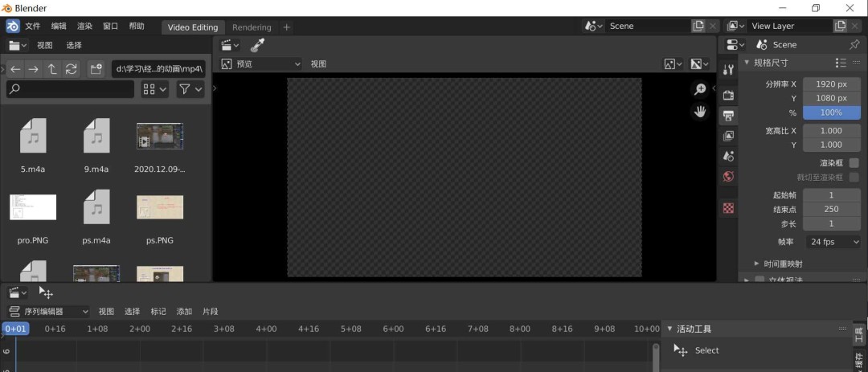This screenshot has height=372, width=868.
Task: Select the Sample color eyedropper tool
Action: [x=257, y=45]
